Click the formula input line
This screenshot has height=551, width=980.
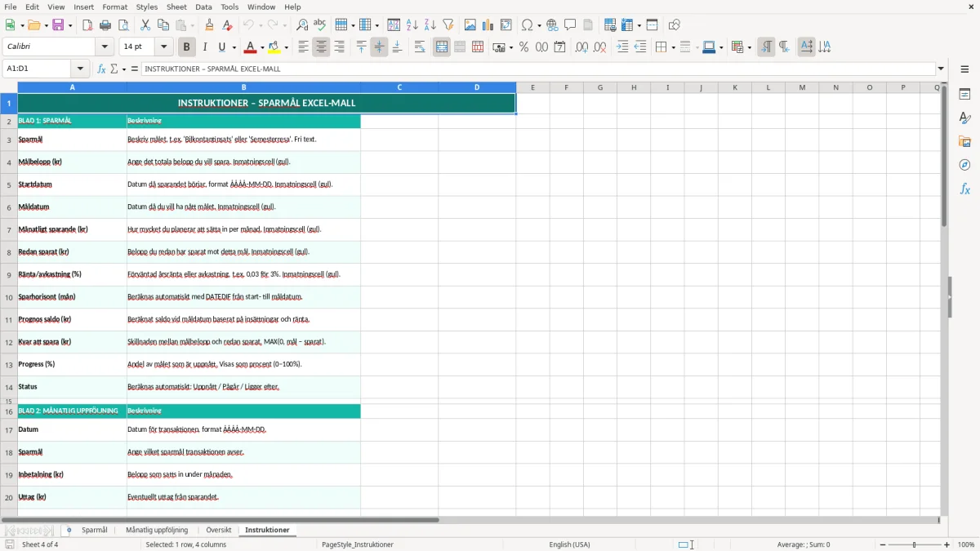click(538, 69)
